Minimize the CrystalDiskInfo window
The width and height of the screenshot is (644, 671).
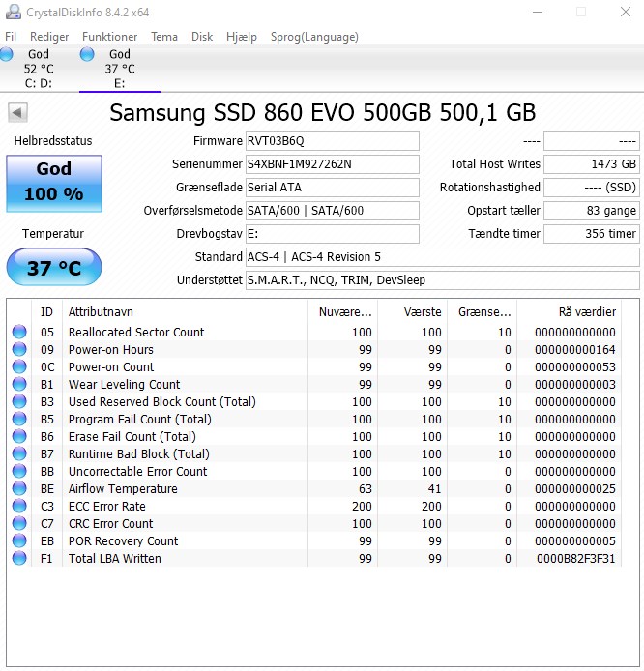[x=538, y=12]
